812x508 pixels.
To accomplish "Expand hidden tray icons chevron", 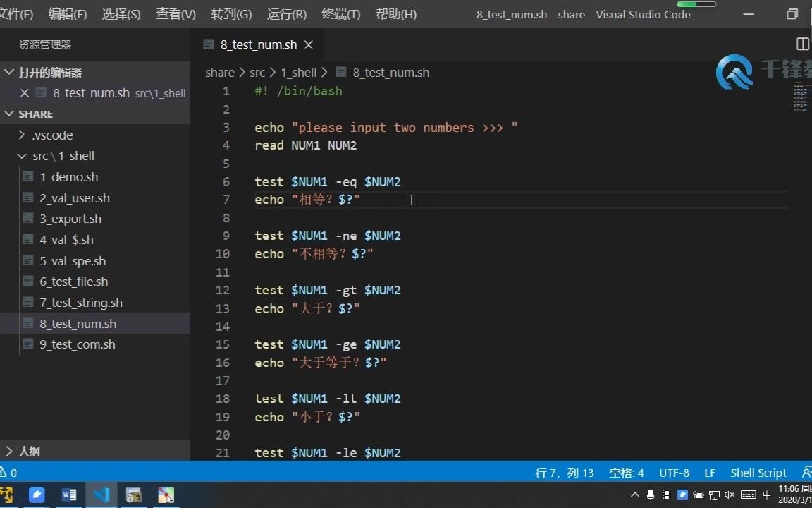I will 634,495.
